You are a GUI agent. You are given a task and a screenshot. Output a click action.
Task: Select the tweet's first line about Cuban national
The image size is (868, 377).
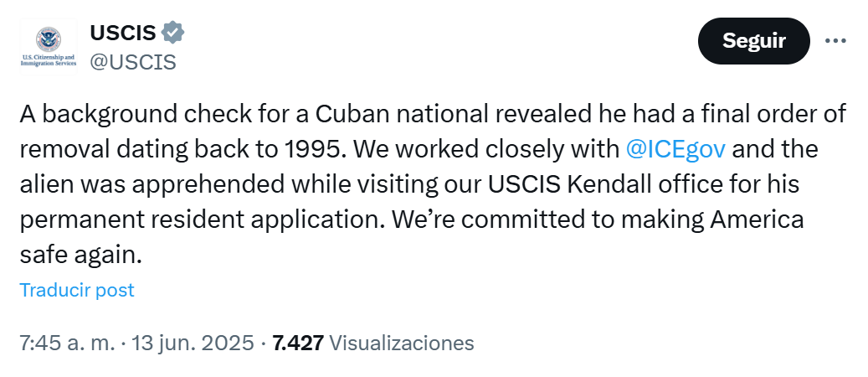coord(434,114)
